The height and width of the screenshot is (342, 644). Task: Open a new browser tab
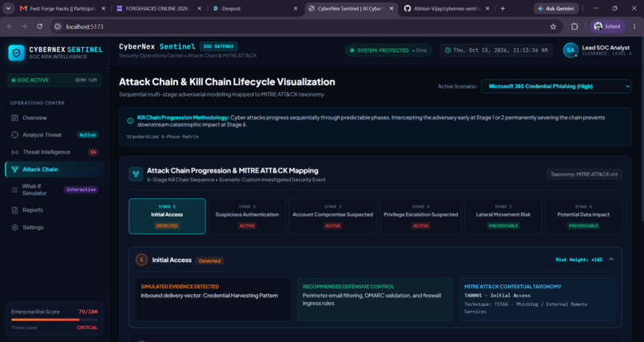tap(503, 8)
